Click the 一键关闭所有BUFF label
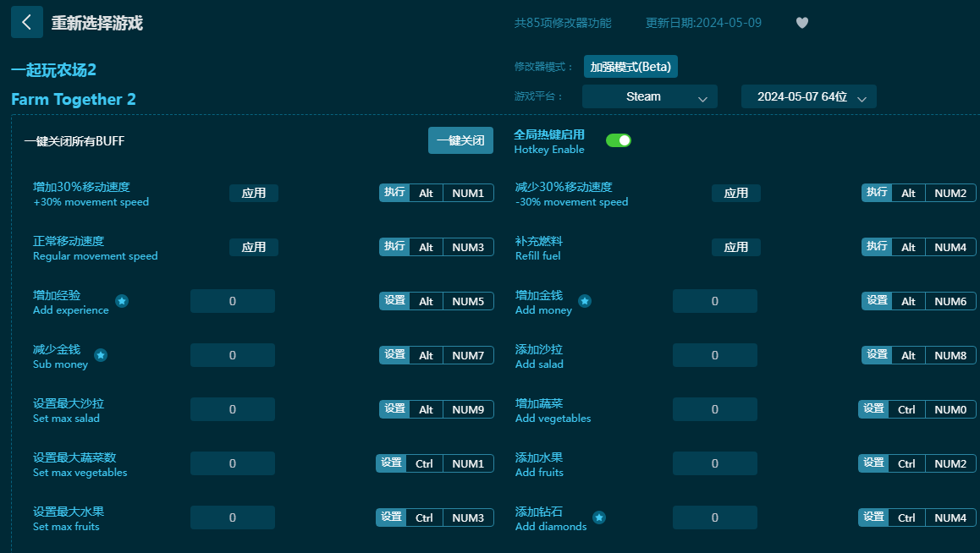The width and height of the screenshot is (980, 553). (74, 141)
